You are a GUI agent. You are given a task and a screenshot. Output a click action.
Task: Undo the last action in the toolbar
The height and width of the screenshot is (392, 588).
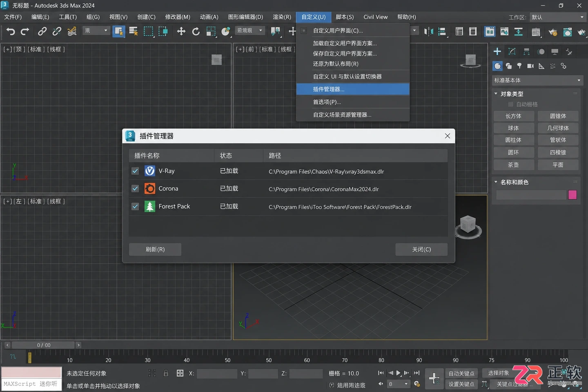point(11,31)
